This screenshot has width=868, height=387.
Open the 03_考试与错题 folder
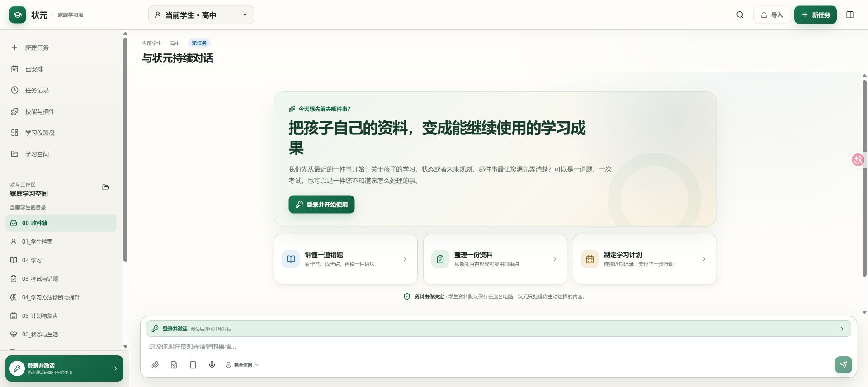[61, 279]
